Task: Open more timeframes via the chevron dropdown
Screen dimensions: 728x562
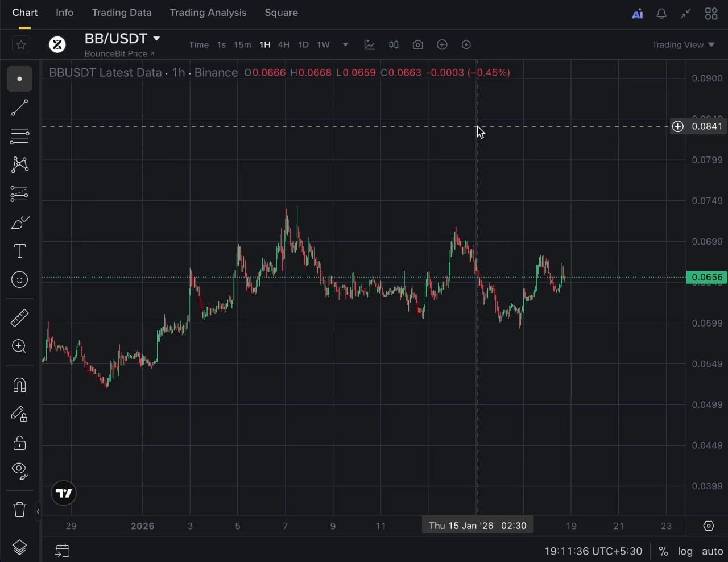Action: (x=345, y=44)
